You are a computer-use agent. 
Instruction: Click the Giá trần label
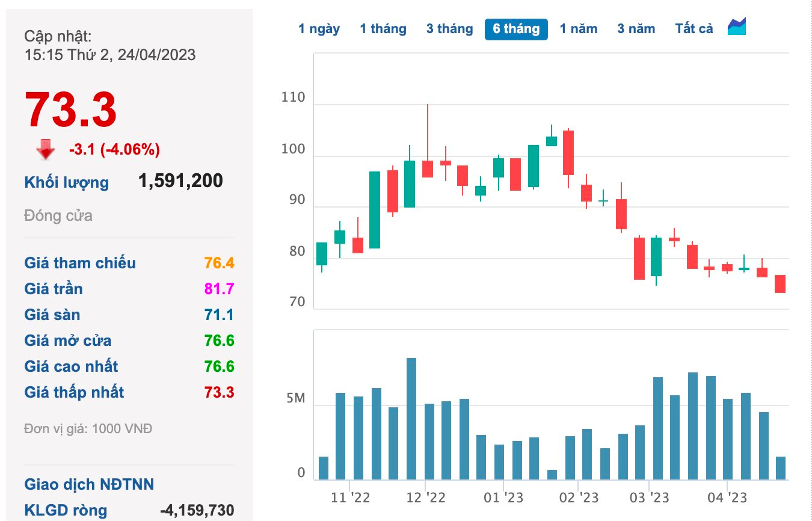pos(54,289)
